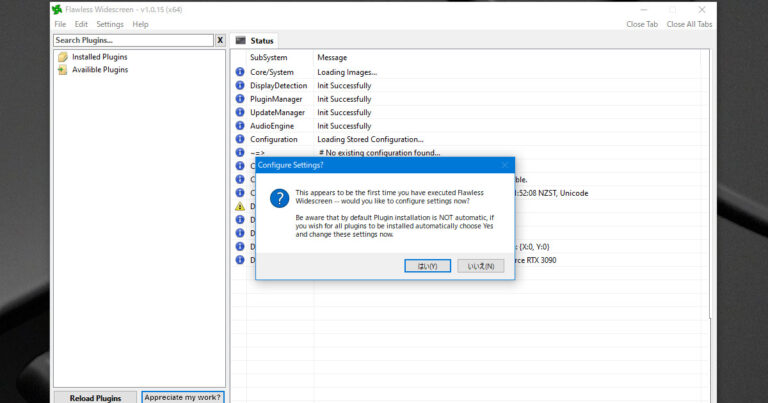Open the Help menu
This screenshot has height=403, width=768.
(x=140, y=24)
